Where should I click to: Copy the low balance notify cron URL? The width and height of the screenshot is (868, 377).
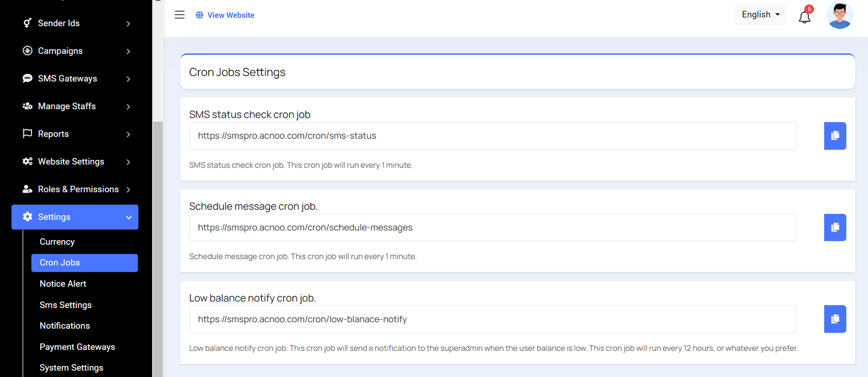pos(835,319)
